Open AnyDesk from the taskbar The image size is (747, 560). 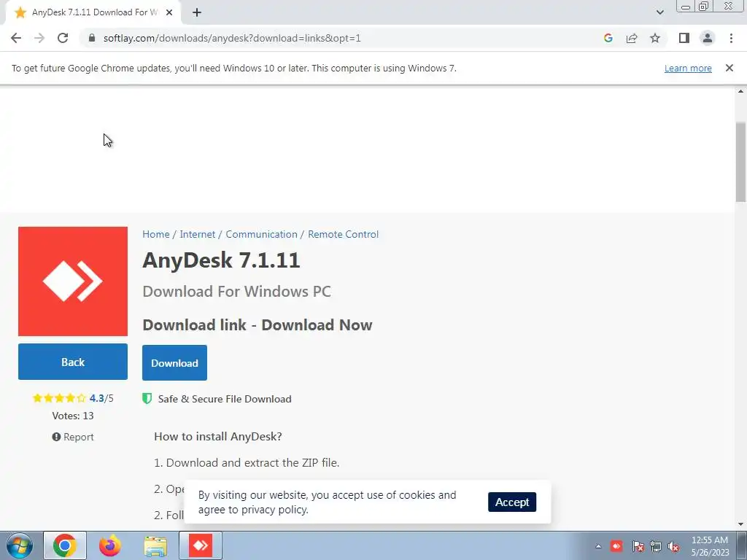201,545
